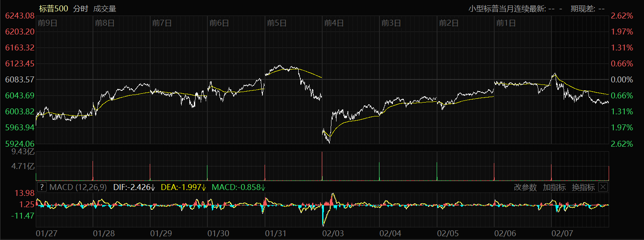Click the 换指标 button
Image resolution: width=644 pixels, height=240 pixels.
coord(583,187)
